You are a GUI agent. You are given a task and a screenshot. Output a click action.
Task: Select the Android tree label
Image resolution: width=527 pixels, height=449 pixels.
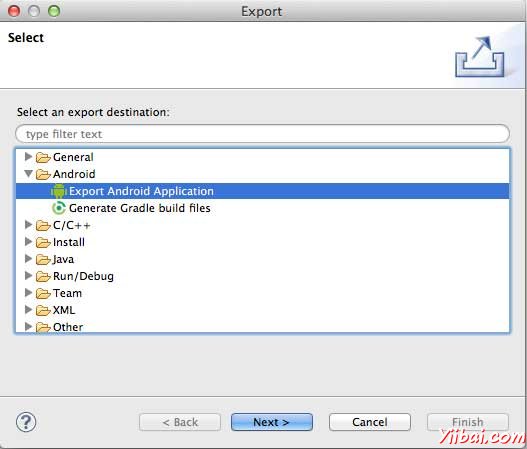[74, 174]
